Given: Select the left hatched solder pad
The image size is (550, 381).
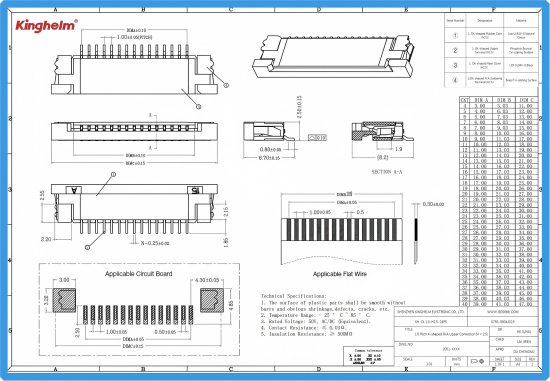Looking at the screenshot, I should coord(64,300).
